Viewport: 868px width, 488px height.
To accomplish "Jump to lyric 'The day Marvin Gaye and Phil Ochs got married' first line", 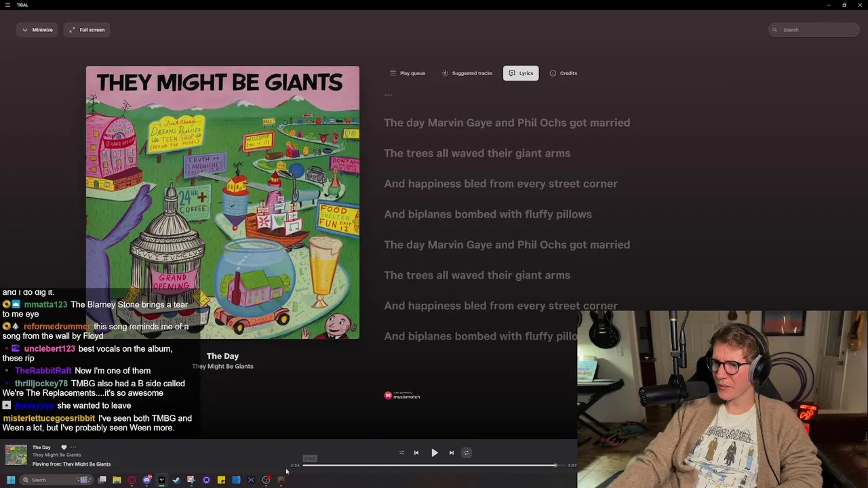I will point(507,123).
